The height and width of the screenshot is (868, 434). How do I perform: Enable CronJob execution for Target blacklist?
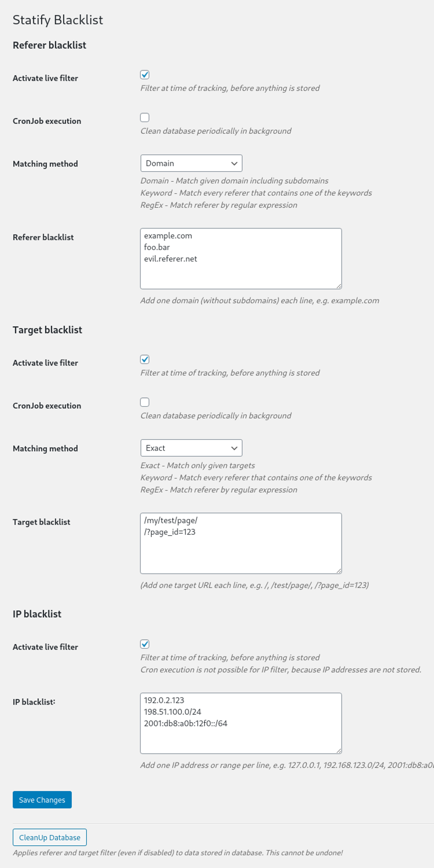tap(145, 401)
